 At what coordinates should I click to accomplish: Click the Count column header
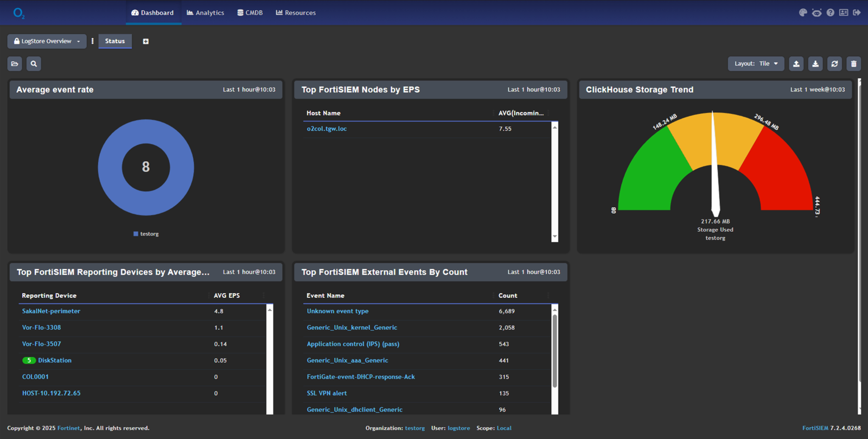tap(508, 296)
